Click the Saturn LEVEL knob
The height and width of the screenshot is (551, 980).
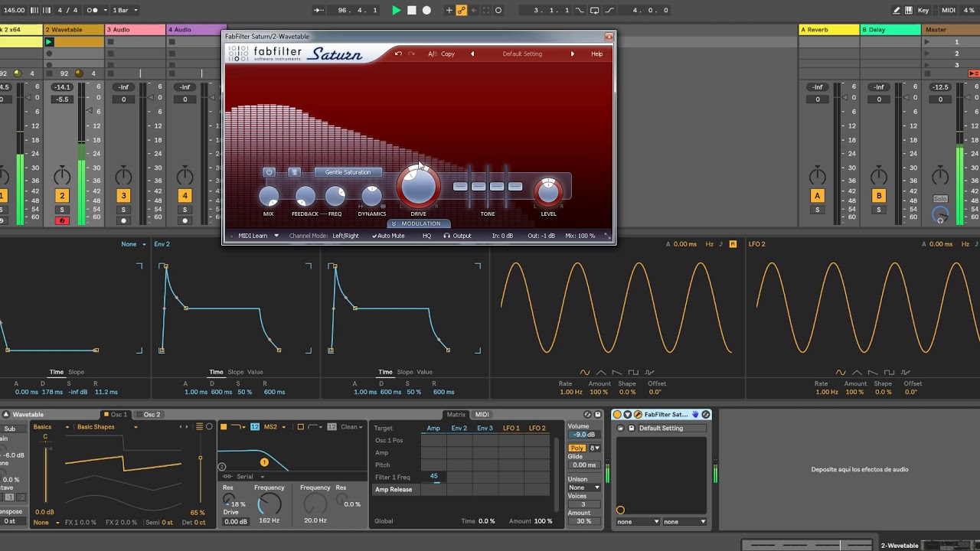coord(548,192)
